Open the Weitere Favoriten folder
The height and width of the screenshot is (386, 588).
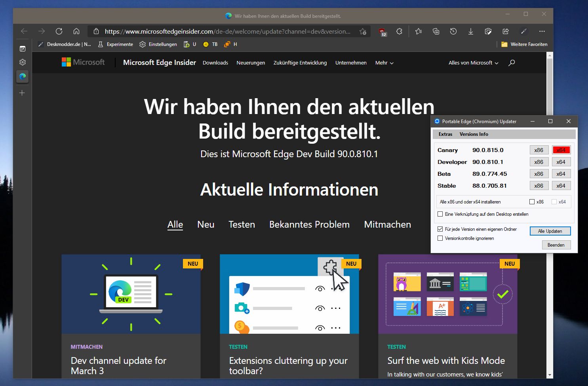point(524,44)
